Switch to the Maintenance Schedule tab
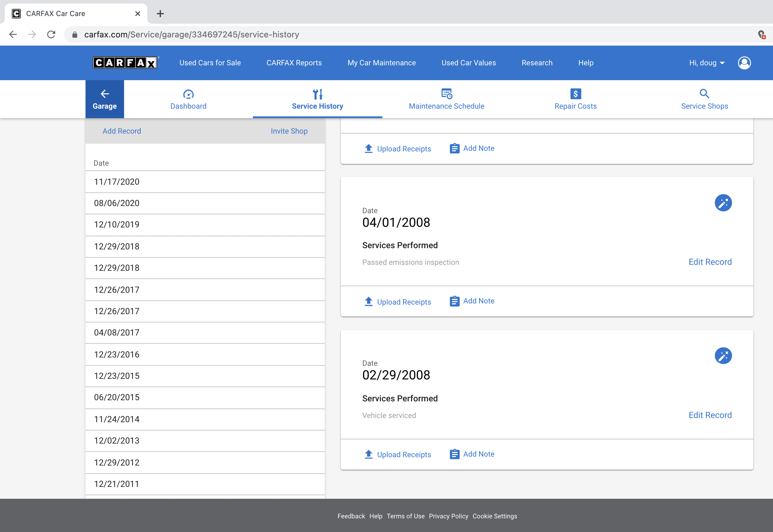 pyautogui.click(x=447, y=99)
